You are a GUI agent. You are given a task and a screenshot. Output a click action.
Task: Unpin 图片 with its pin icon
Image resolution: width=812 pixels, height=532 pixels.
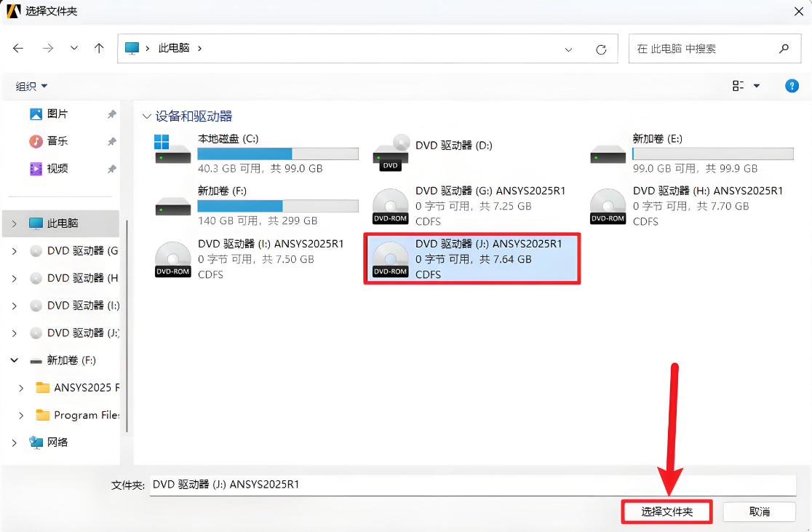(x=111, y=114)
